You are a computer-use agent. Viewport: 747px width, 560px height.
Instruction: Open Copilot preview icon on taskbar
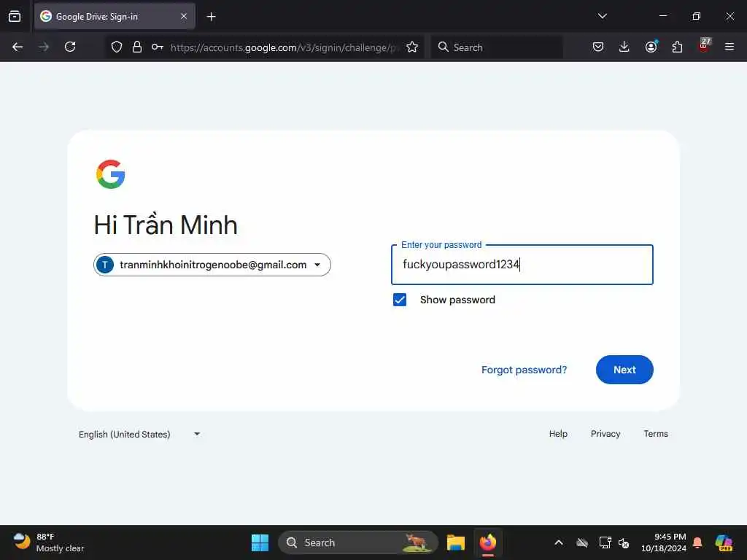(x=724, y=542)
